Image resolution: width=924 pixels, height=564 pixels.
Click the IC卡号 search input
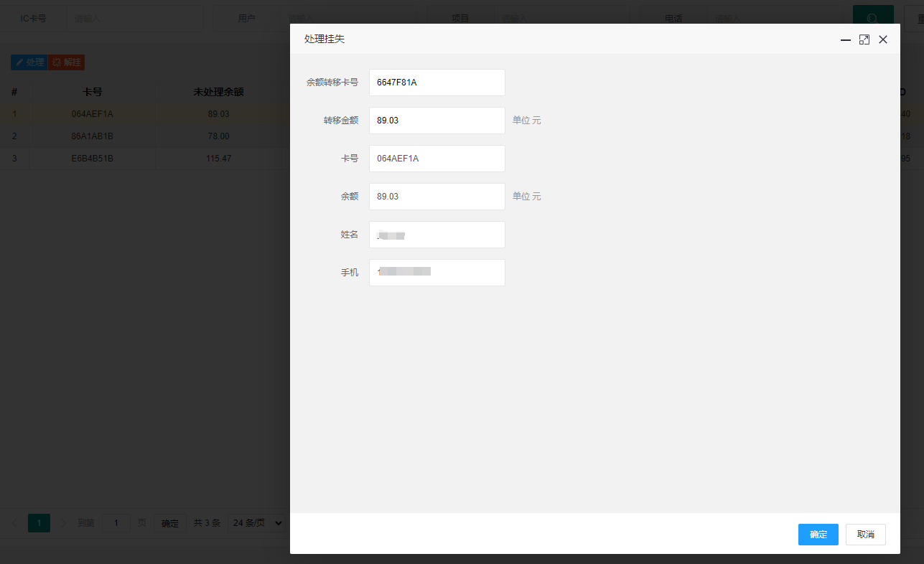click(x=135, y=19)
